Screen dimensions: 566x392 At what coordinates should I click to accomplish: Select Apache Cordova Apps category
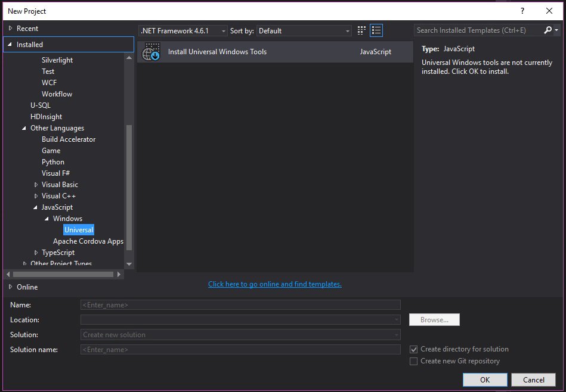88,241
